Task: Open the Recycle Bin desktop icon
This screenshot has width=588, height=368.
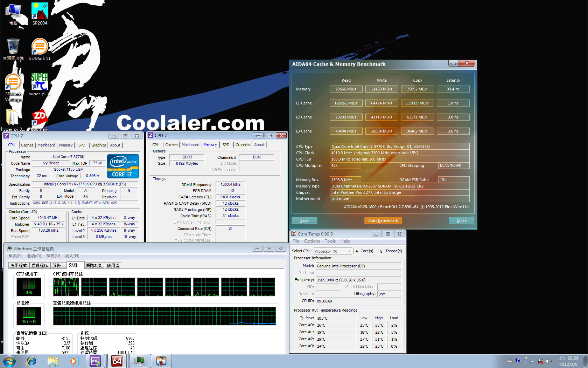Action: [x=13, y=49]
